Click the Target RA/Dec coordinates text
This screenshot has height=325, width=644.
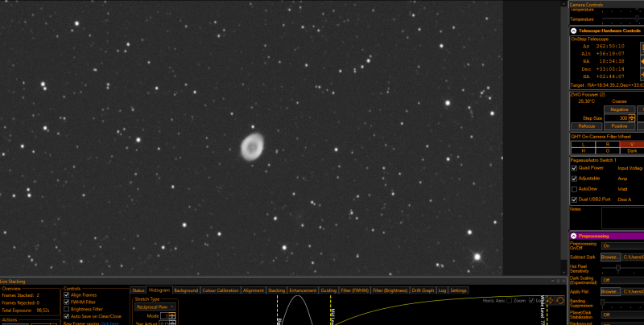(x=607, y=86)
